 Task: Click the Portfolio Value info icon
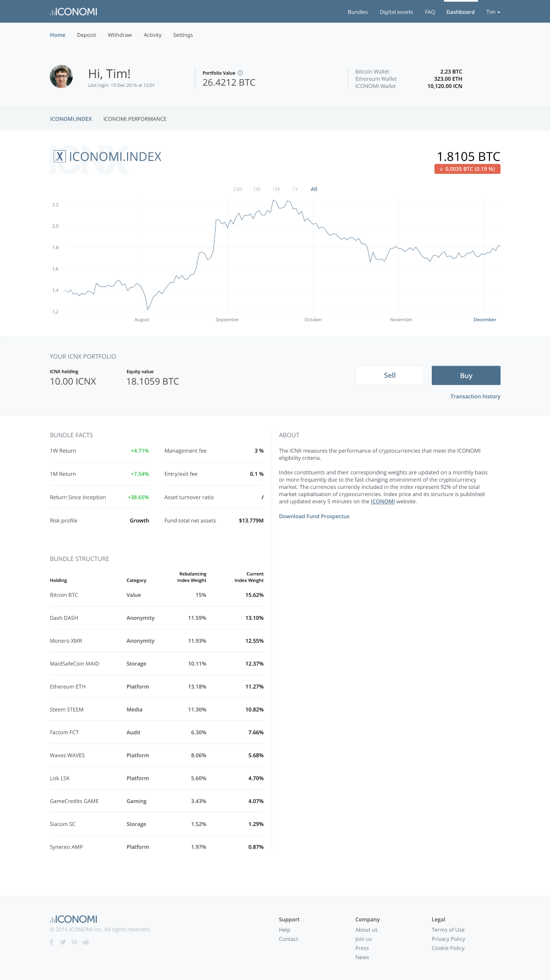(240, 73)
